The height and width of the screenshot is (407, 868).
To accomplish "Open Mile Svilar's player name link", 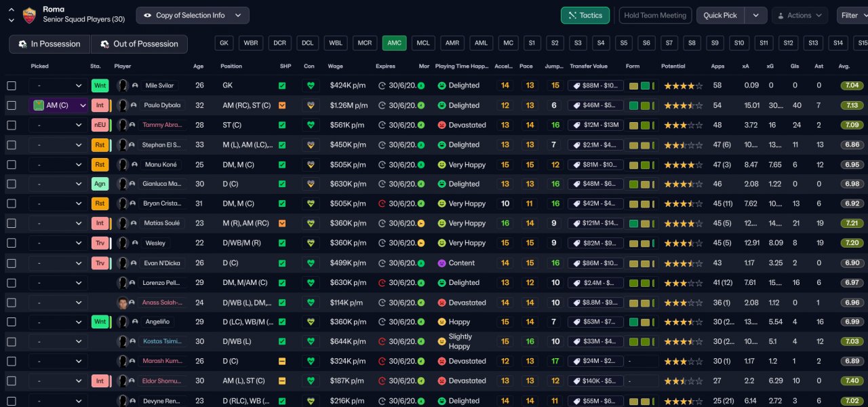I will pyautogui.click(x=160, y=86).
